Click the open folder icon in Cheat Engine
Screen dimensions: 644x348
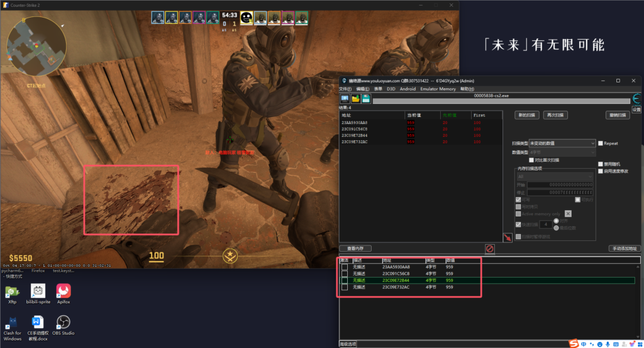click(x=355, y=99)
